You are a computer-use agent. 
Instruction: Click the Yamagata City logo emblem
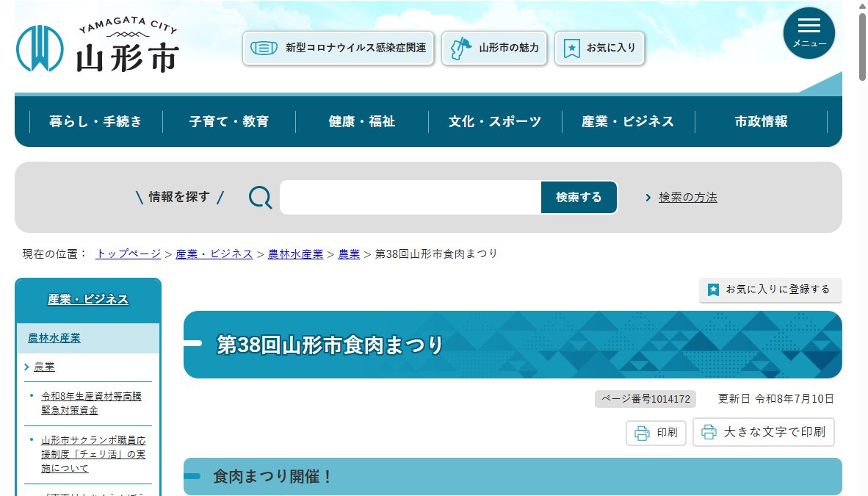point(40,48)
